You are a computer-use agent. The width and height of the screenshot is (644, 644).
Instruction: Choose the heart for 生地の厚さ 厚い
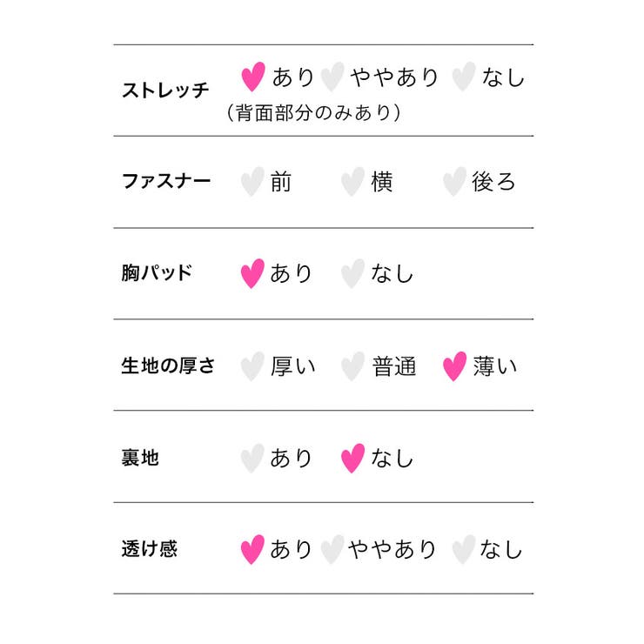click(x=252, y=366)
